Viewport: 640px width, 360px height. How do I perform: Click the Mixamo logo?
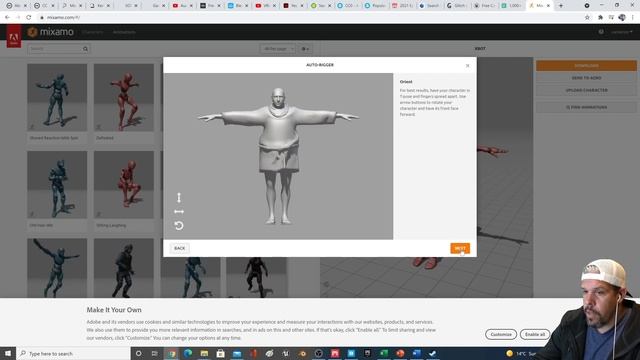pyautogui.click(x=51, y=32)
